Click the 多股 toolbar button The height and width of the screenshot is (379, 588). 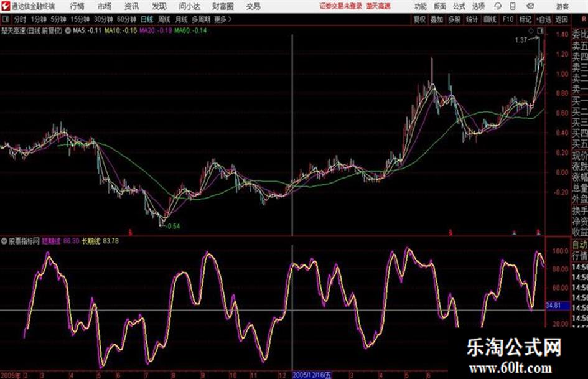point(454,19)
